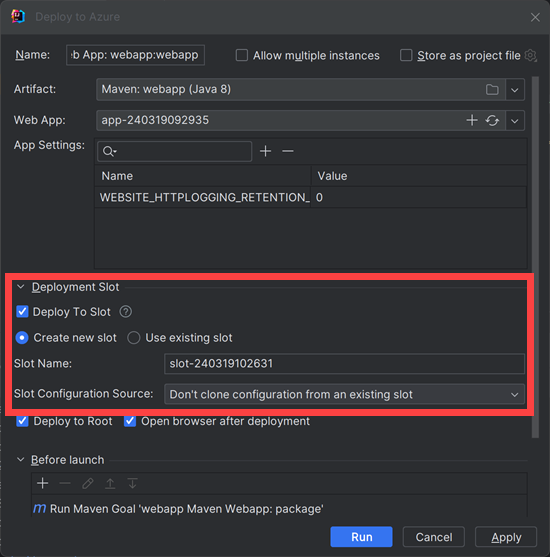
Task: Enable Allow multiple instances checkbox
Action: 242,55
